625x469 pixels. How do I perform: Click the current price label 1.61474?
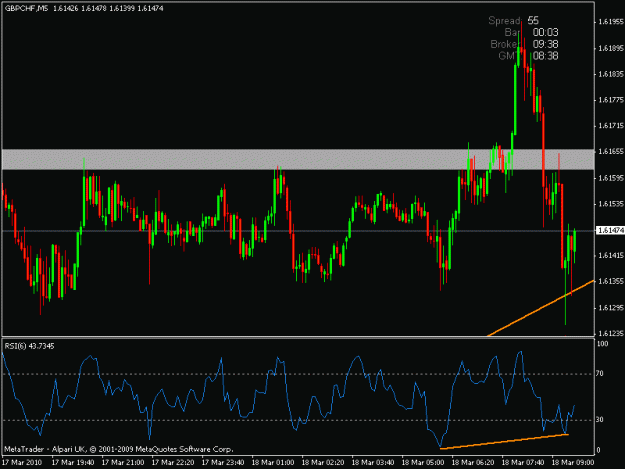coord(610,231)
